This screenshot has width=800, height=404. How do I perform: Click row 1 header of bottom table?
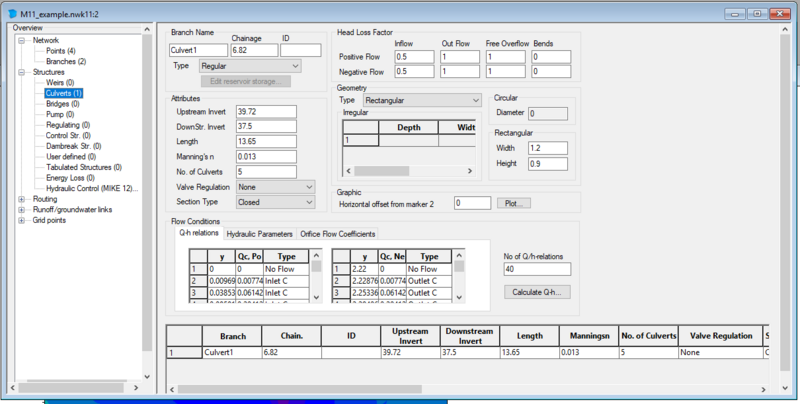click(x=185, y=352)
